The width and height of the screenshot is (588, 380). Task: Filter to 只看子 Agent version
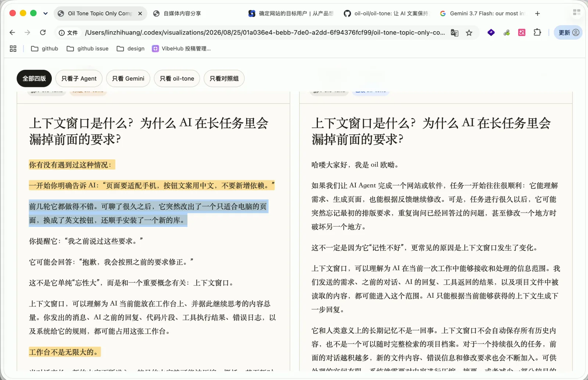click(x=79, y=79)
